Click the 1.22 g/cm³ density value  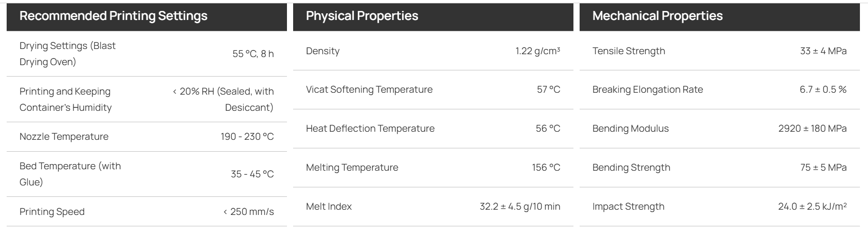tap(538, 51)
